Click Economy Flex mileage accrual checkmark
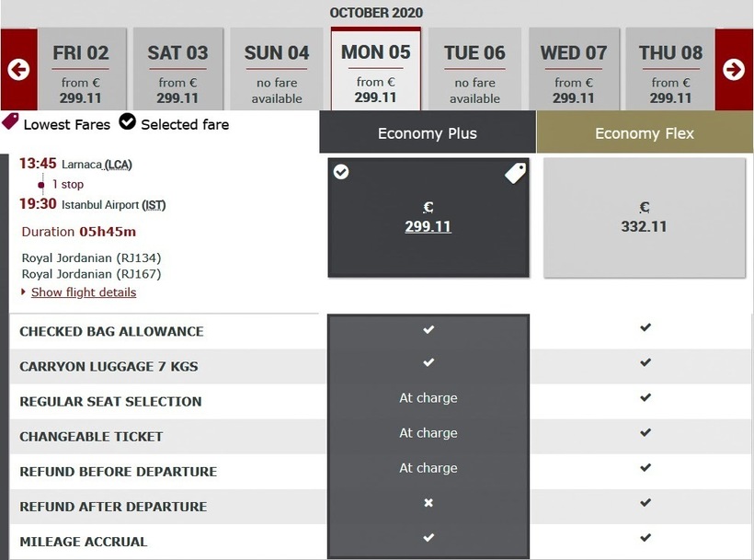Screen dimensions: 754x560 (645, 538)
